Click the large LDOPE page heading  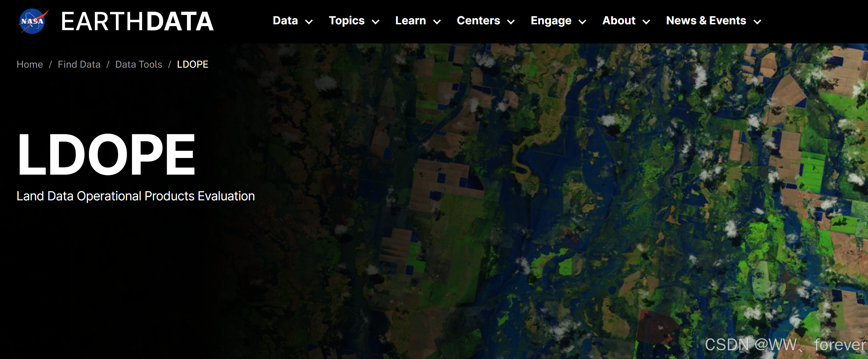(106, 155)
